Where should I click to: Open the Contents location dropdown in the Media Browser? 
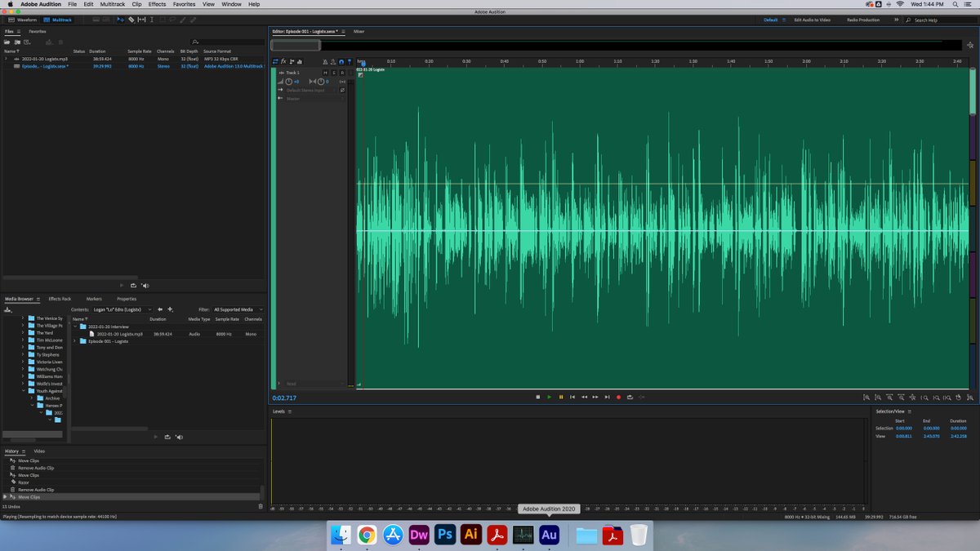click(122, 309)
